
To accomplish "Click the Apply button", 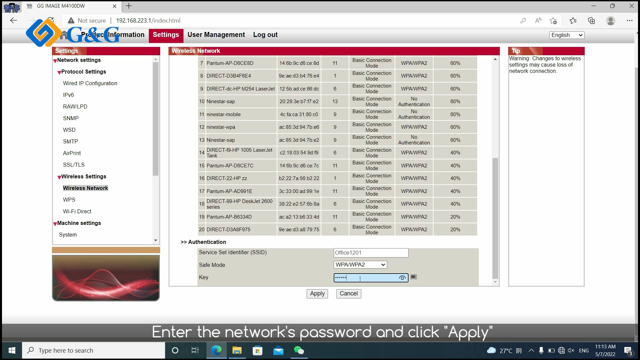I will (x=317, y=293).
